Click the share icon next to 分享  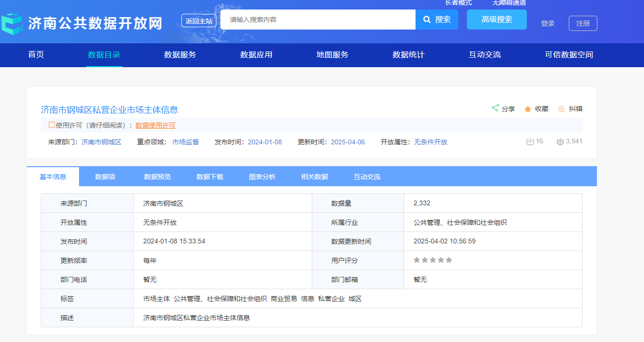[x=495, y=108]
